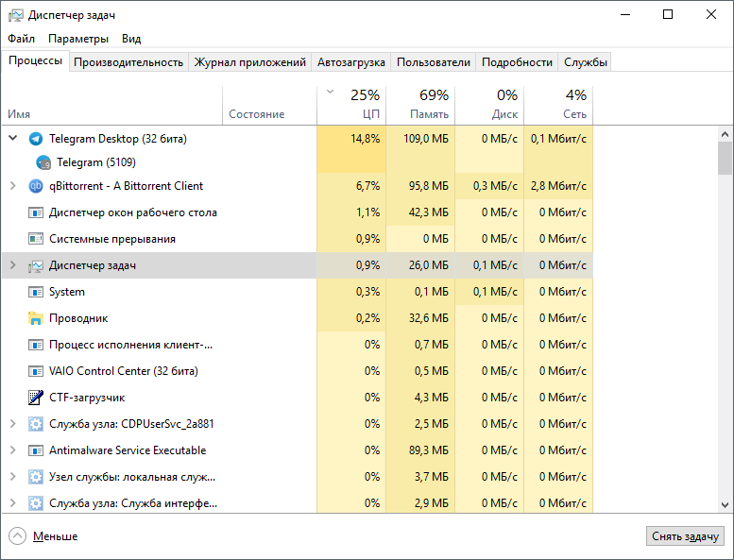Open the Автозагрузка tab
The height and width of the screenshot is (560, 734).
351,62
